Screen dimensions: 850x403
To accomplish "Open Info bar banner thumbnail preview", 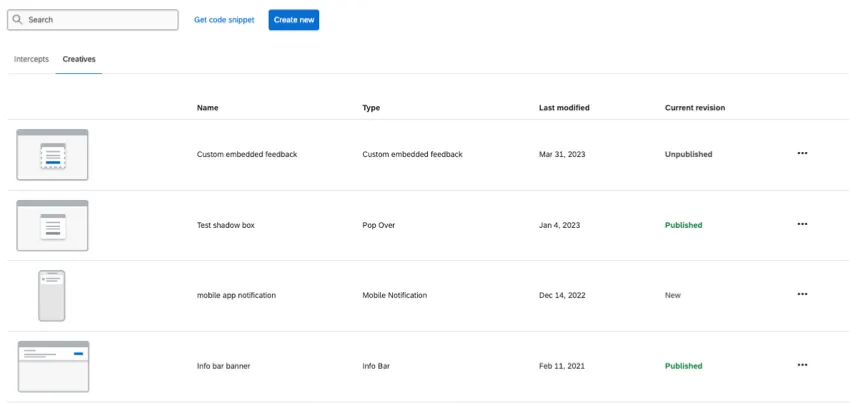I will pyautogui.click(x=53, y=366).
